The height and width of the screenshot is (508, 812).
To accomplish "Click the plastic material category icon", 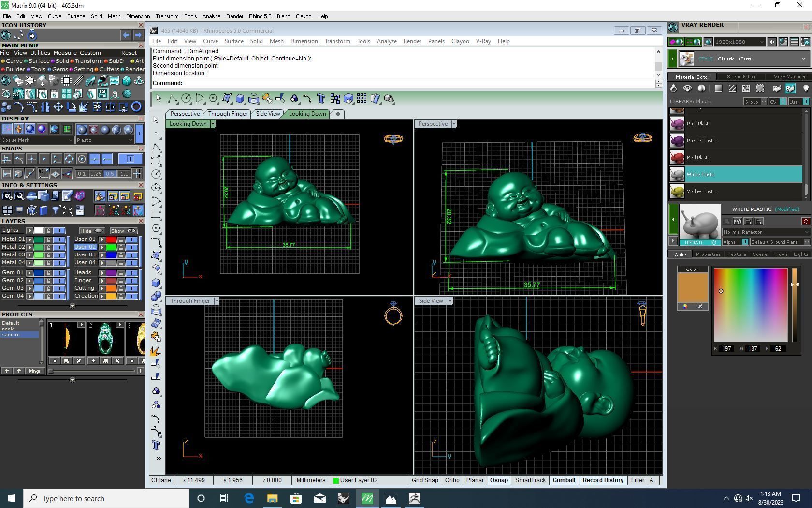I will coord(790,89).
